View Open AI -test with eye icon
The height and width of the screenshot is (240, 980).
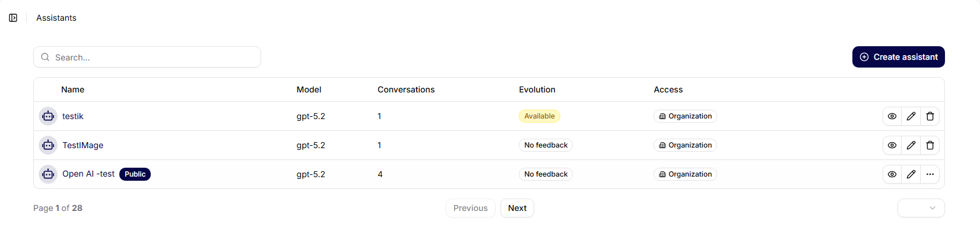pos(892,174)
